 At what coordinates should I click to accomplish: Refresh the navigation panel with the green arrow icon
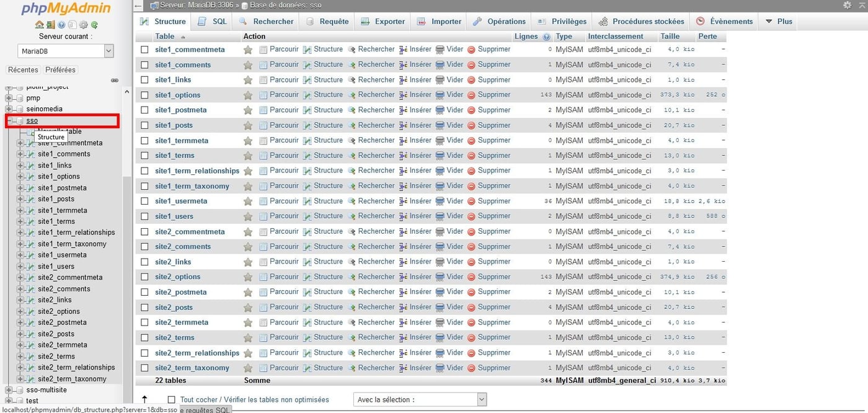[x=94, y=24]
